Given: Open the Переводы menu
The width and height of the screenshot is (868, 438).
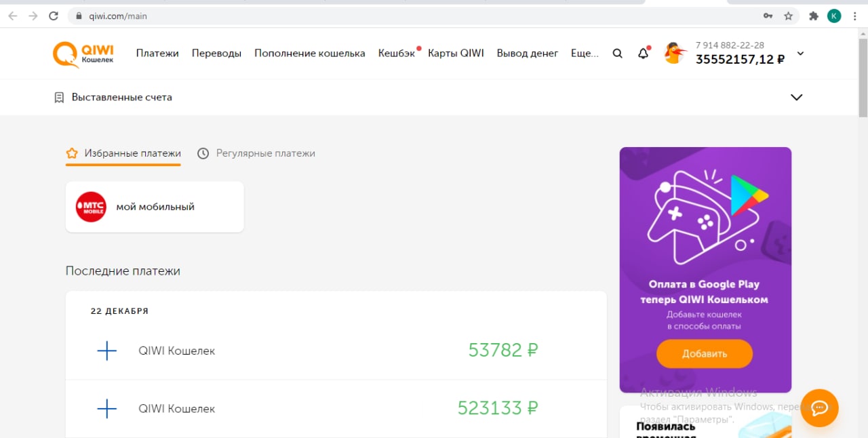Looking at the screenshot, I should (x=216, y=54).
